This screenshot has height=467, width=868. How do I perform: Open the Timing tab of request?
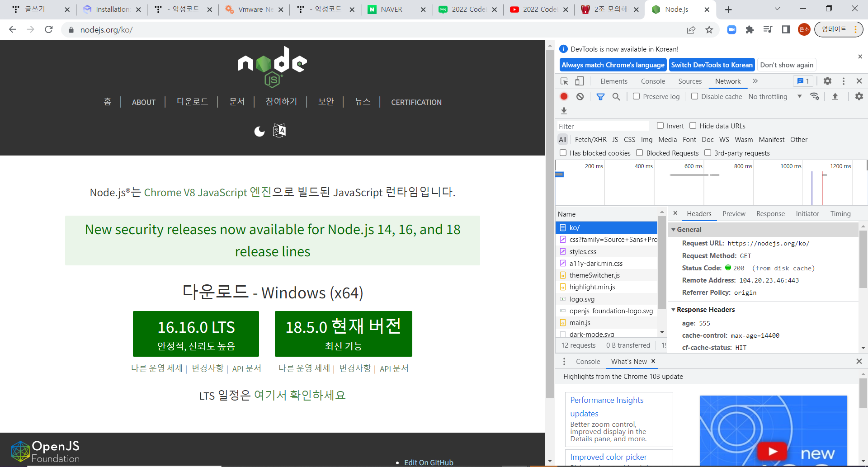[840, 214]
